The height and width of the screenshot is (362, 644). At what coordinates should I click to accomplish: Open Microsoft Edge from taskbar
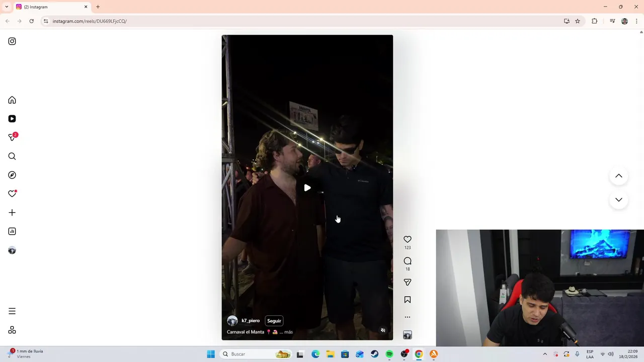tap(315, 354)
